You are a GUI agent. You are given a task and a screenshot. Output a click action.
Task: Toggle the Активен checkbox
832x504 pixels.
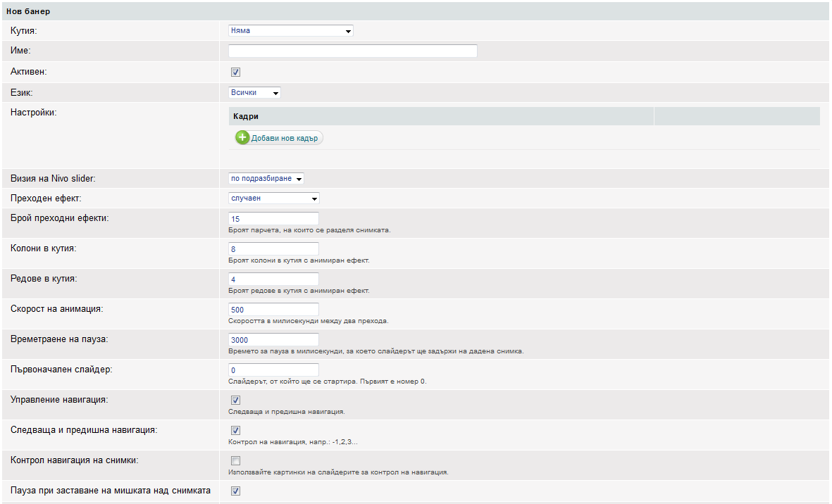tap(236, 72)
